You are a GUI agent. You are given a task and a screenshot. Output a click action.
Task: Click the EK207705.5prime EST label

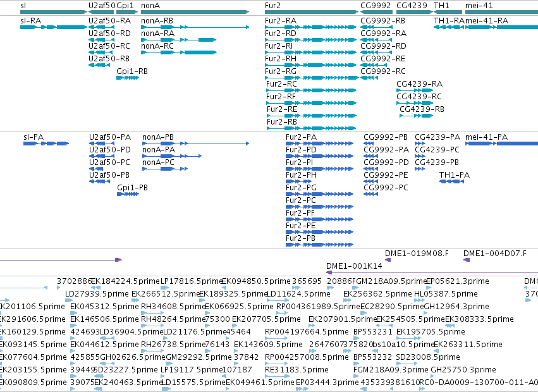pyautogui.click(x=266, y=319)
